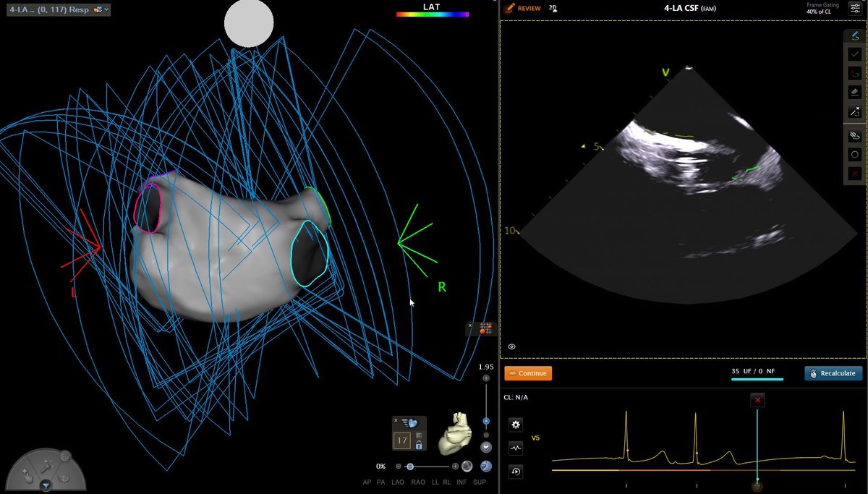
Task: Select the circle shape tool
Action: (x=854, y=154)
